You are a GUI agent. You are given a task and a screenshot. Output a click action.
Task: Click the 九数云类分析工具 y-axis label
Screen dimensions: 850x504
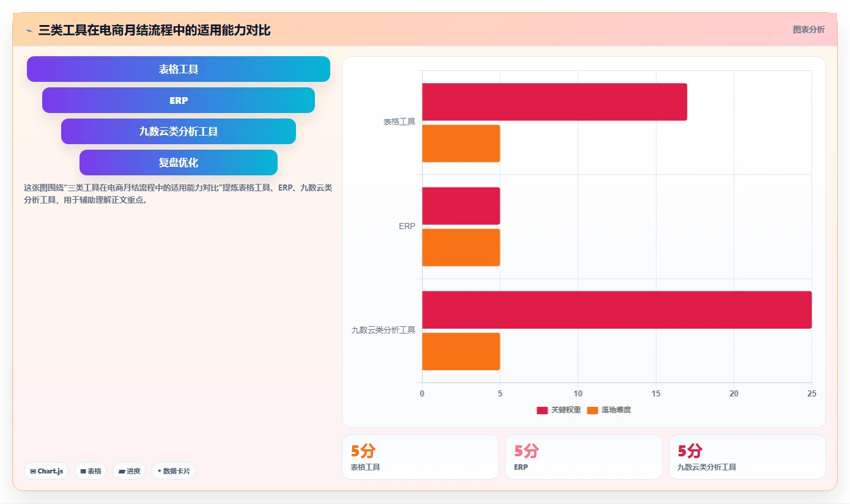[383, 330]
